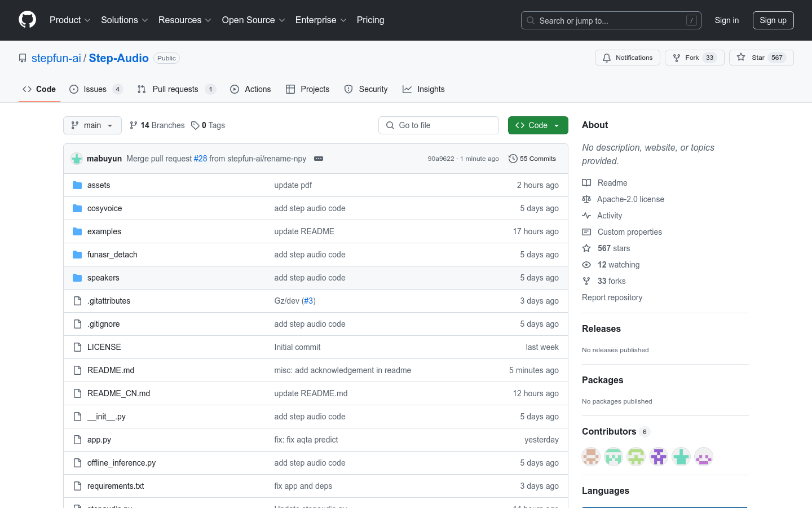Click the examples folder icon
The image size is (812, 508).
(x=77, y=231)
